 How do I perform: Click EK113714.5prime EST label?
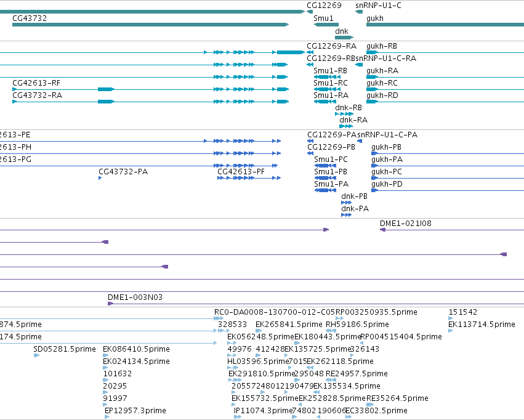click(x=482, y=325)
